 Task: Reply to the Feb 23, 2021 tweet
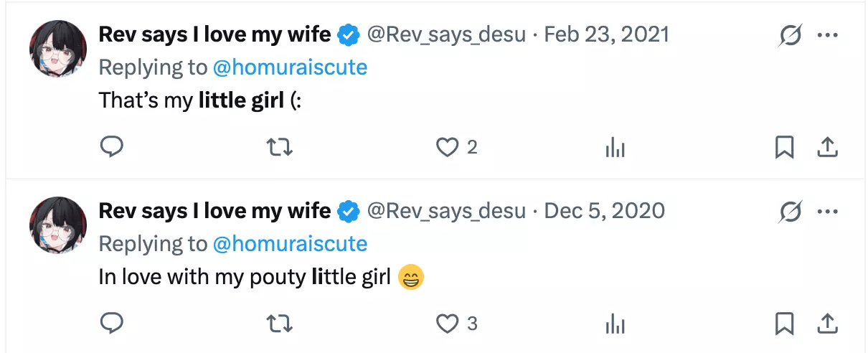(111, 147)
